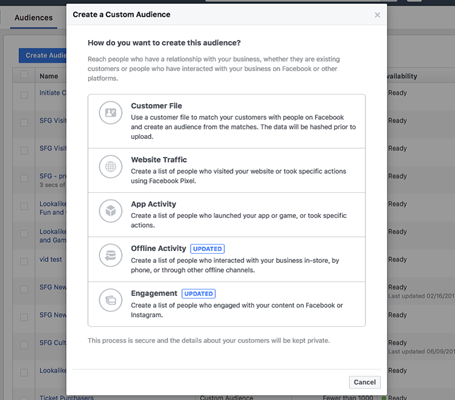Select the Customer File icon

pyautogui.click(x=111, y=113)
